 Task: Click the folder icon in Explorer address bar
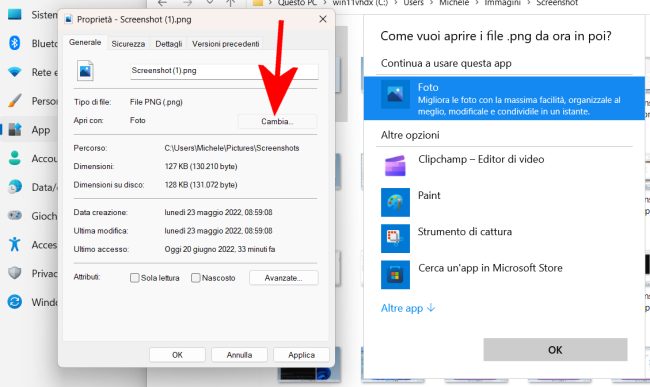[258, 3]
